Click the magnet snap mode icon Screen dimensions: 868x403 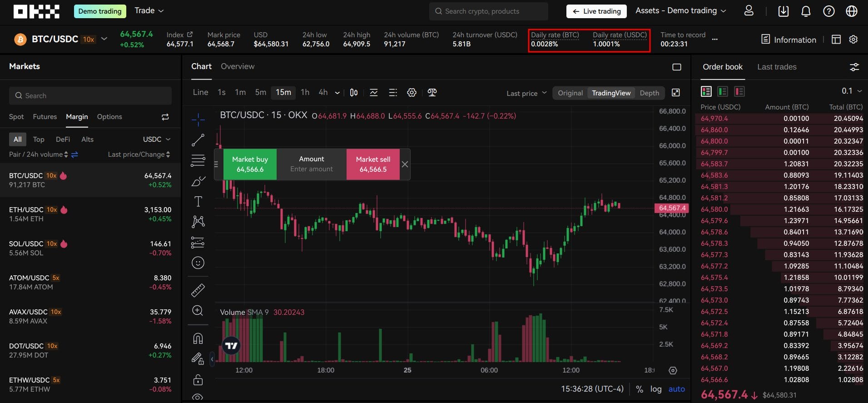coord(198,338)
